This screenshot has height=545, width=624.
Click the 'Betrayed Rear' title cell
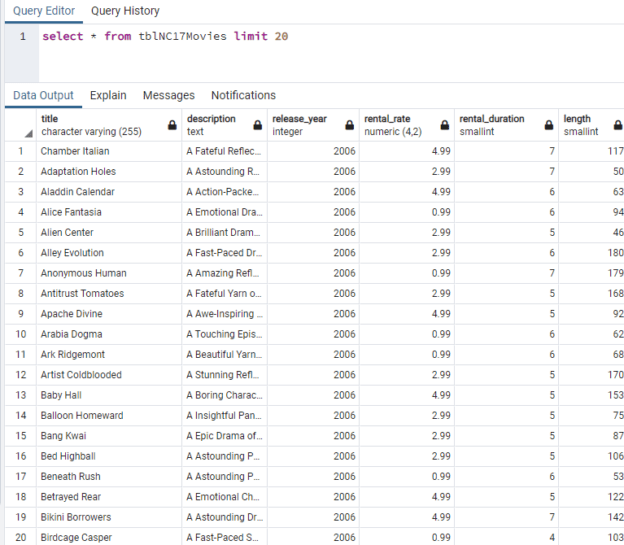pos(109,497)
